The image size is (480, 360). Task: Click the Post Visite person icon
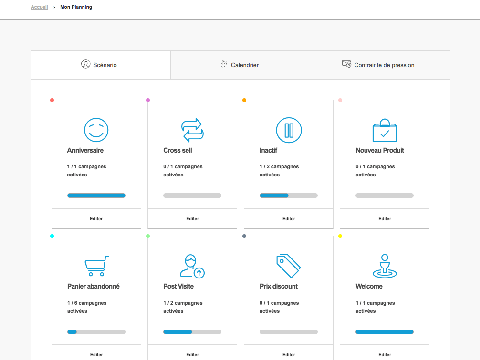click(192, 266)
